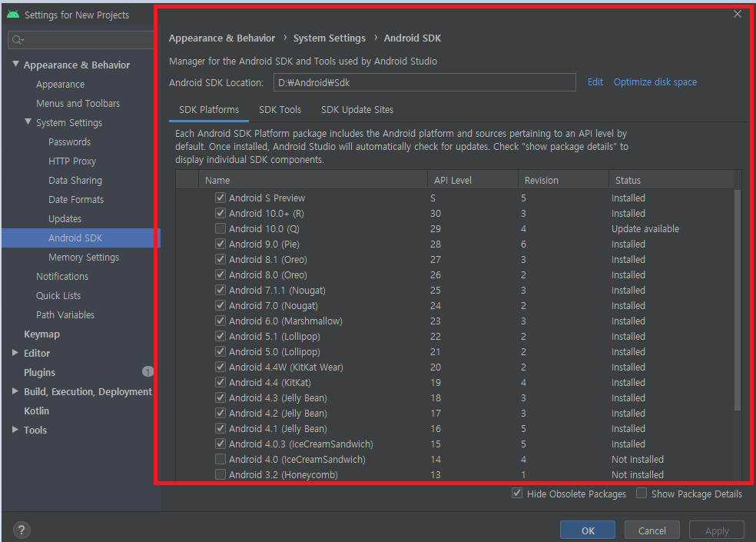Sort by Status column header

[x=671, y=180]
